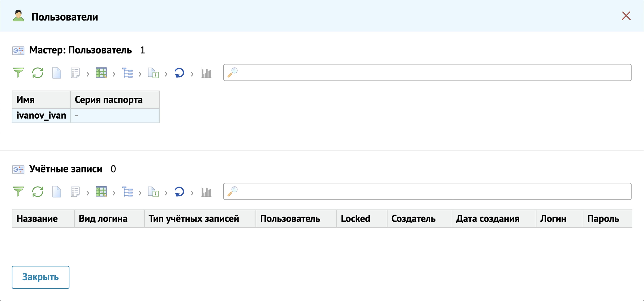This screenshot has width=644, height=301.
Task: Expand the chevron after the blue reload arrow in the Учётные записи toolbar
Action: (x=192, y=193)
